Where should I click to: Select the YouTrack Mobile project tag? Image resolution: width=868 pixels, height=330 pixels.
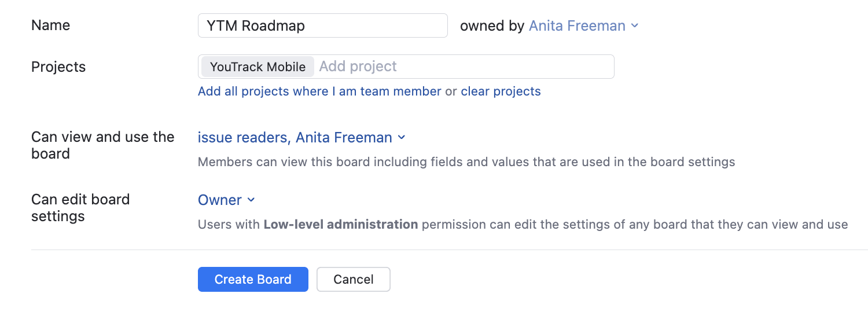258,67
